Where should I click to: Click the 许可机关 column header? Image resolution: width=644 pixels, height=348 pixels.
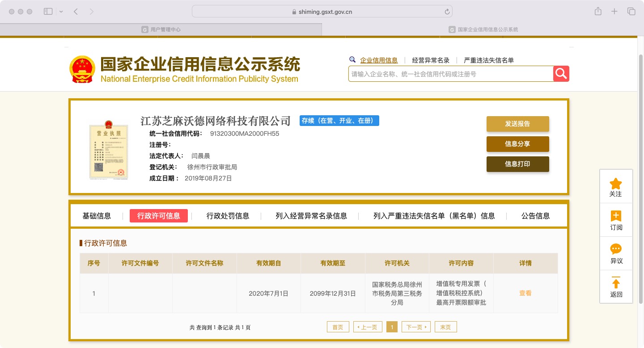click(397, 263)
